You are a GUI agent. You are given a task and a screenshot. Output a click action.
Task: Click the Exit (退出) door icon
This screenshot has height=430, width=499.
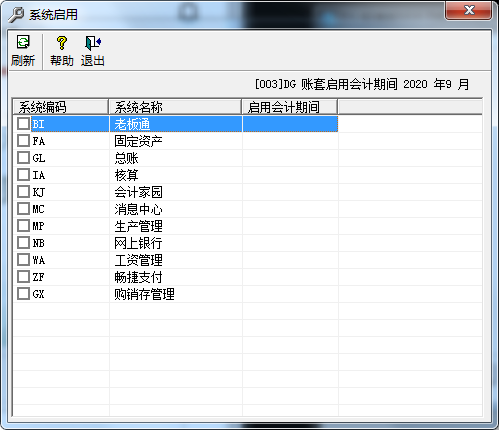[93, 43]
